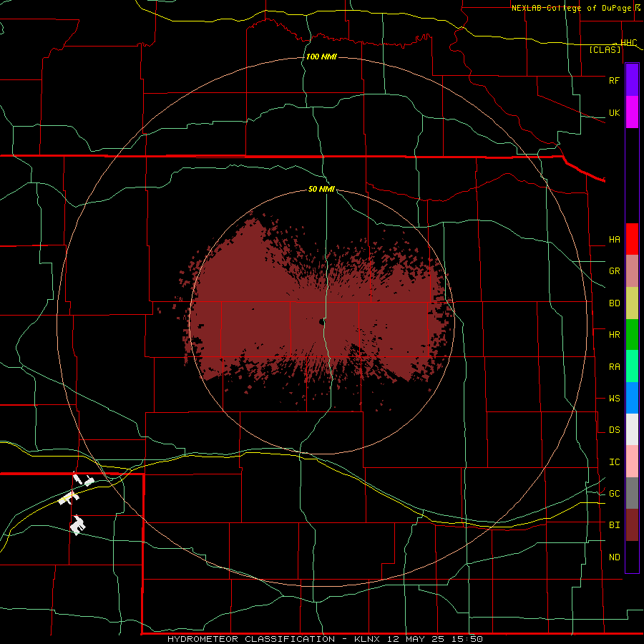Image resolution: width=644 pixels, height=644 pixels.
Task: Click the UK magenta legend swatch
Action: point(632,112)
